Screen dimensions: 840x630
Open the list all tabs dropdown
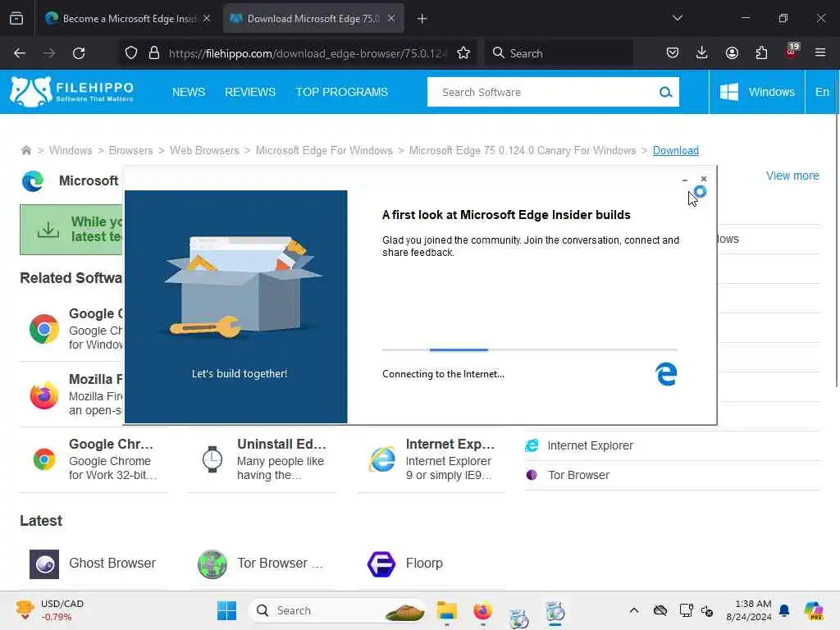pyautogui.click(x=677, y=18)
